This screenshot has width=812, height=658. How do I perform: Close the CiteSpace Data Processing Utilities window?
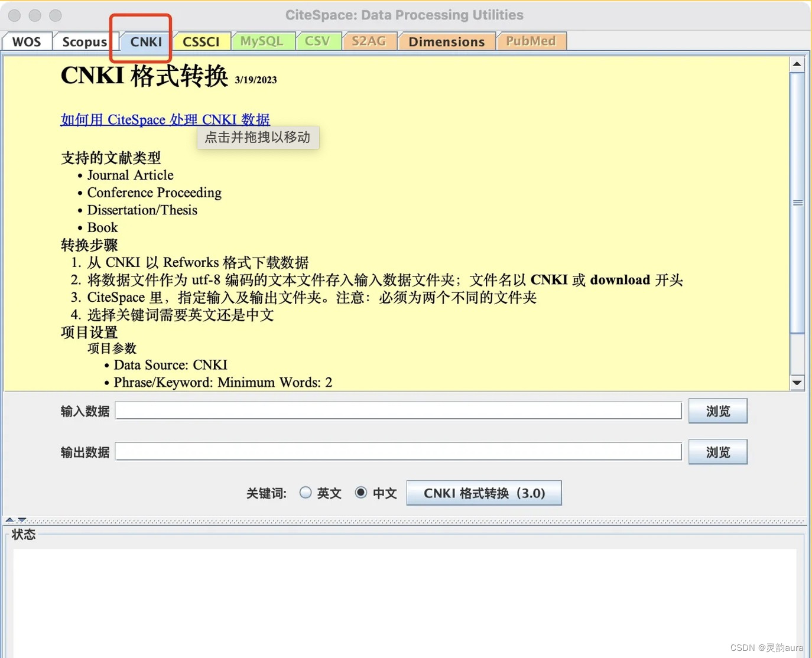[15, 15]
